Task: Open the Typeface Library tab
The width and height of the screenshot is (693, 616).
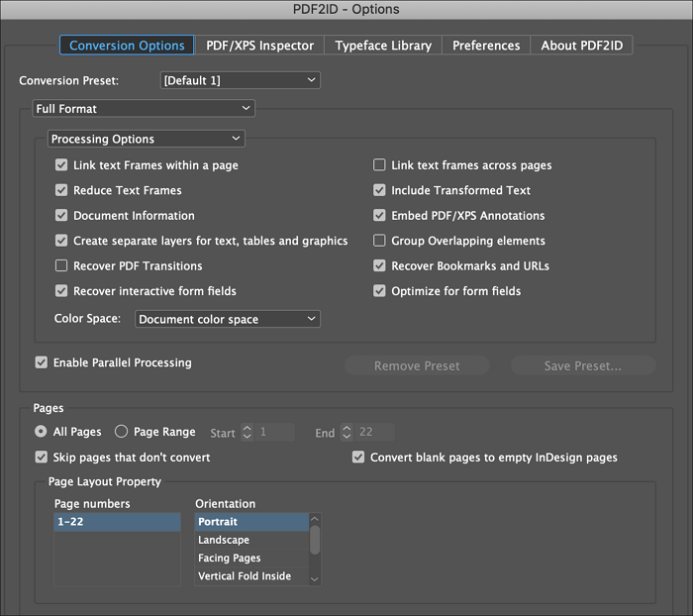Action: point(383,46)
